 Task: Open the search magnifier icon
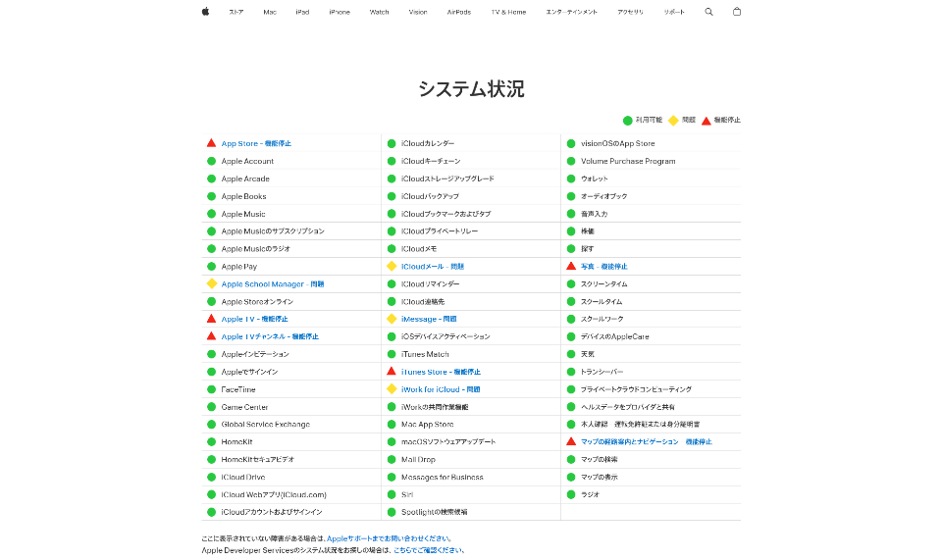(708, 12)
